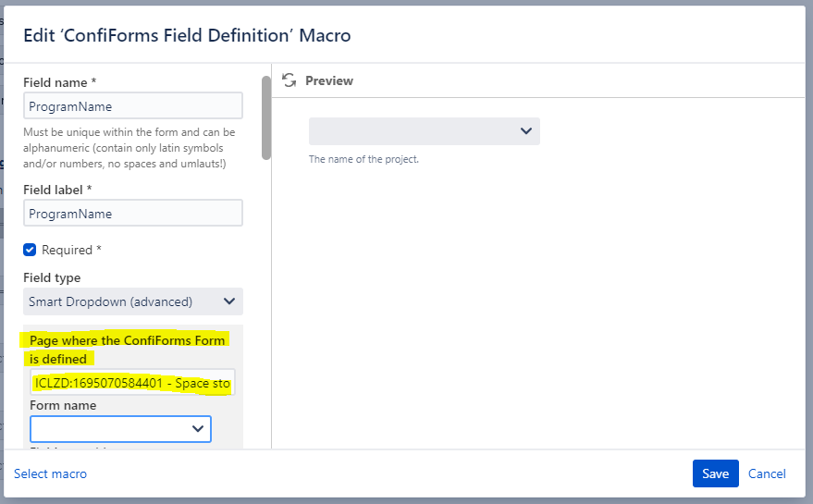Click the Select macro link
The image size is (813, 504).
(50, 473)
